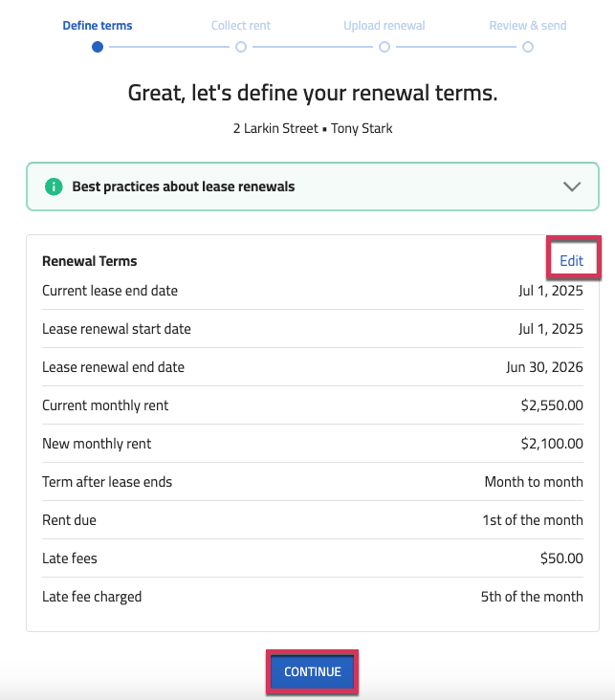Screen dimensions: 615x700
Task: Open Best practices about lease renewals banner
Action: tap(313, 186)
